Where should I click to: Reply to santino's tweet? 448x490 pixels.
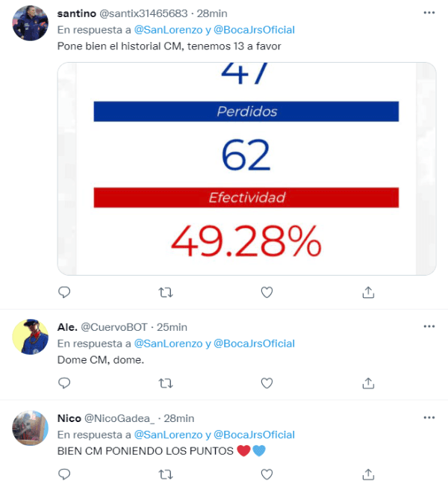(x=64, y=293)
